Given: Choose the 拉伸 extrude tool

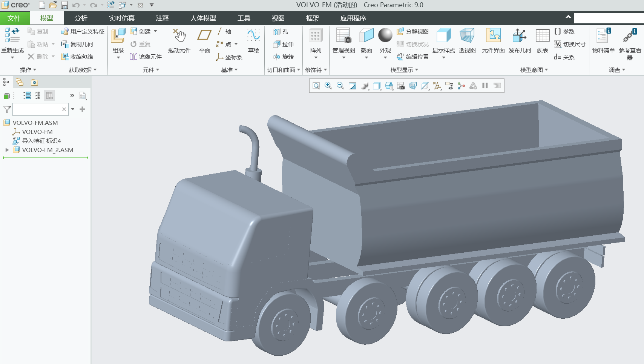Looking at the screenshot, I should (x=284, y=44).
